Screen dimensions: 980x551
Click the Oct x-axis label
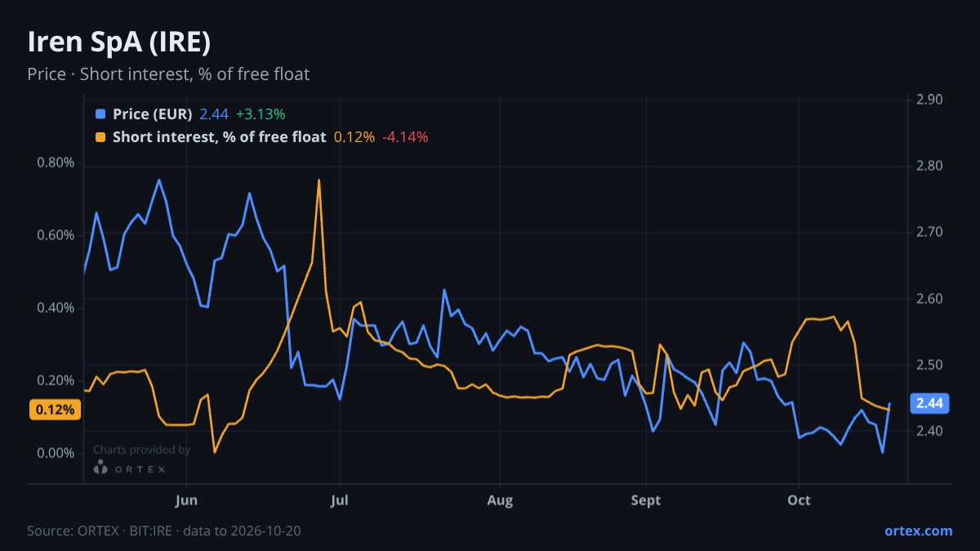[x=799, y=500]
